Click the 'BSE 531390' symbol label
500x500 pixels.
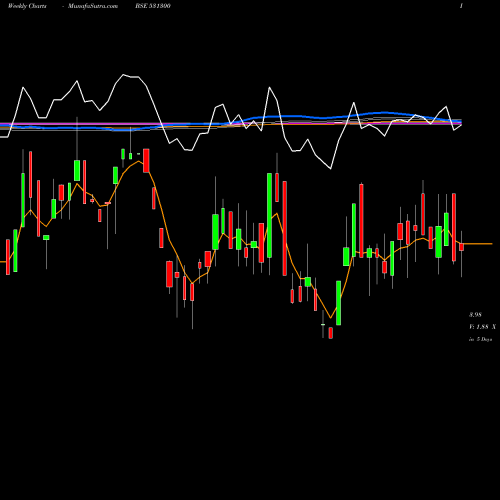pos(153,6)
